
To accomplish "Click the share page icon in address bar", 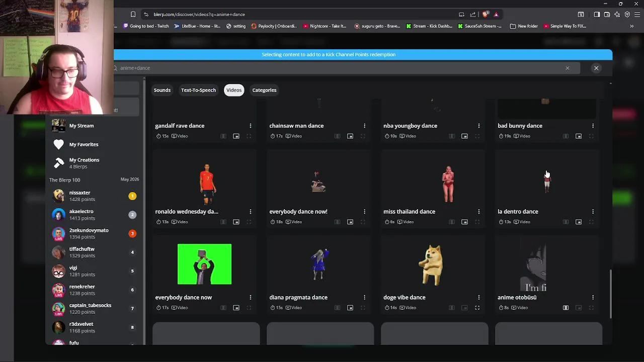I will [x=473, y=15].
